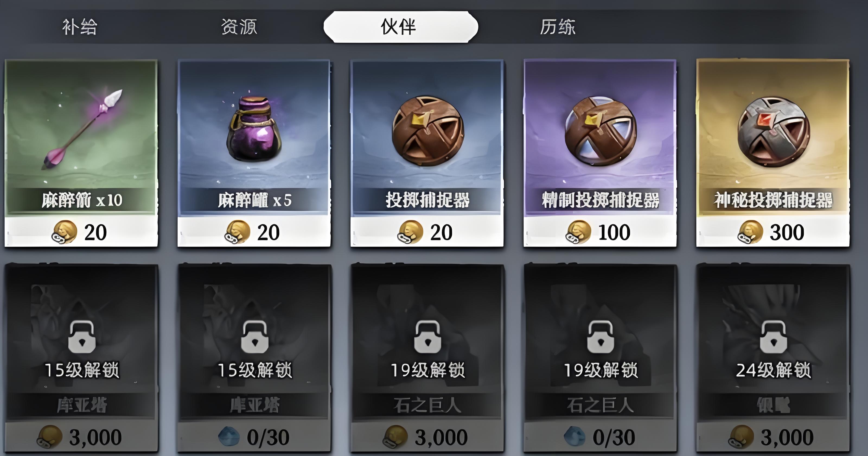Switch to the 补给 tab
The height and width of the screenshot is (456, 868).
[x=79, y=27]
